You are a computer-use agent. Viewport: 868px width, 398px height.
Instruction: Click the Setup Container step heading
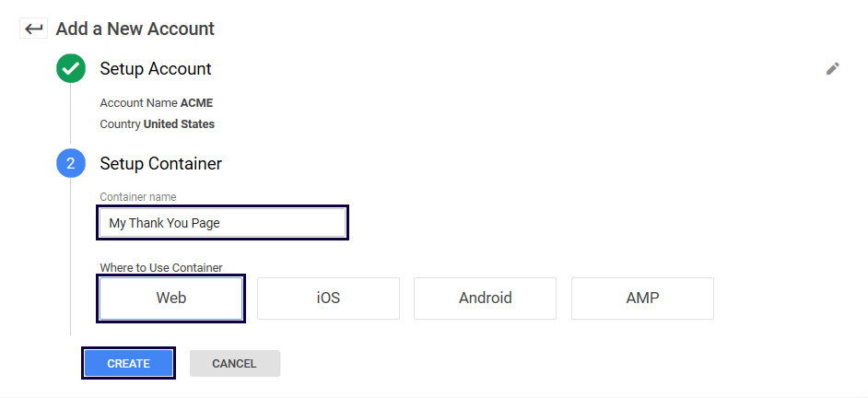point(160,164)
